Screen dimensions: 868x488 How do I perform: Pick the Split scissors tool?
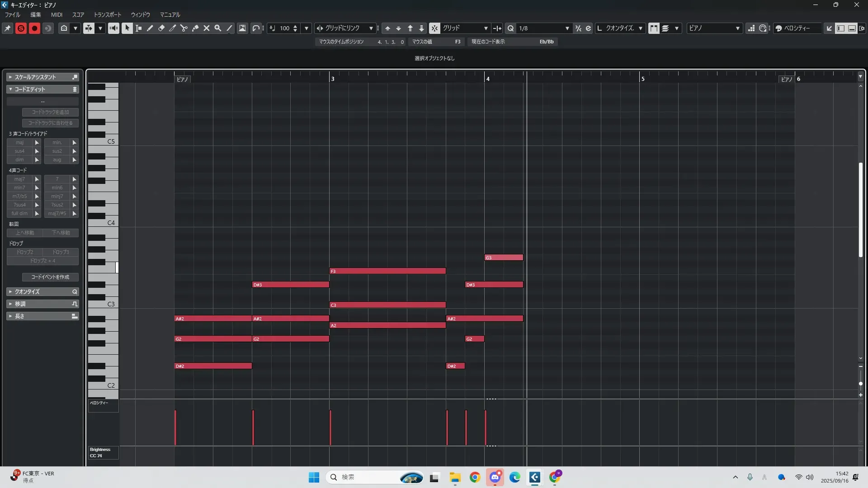tap(184, 28)
